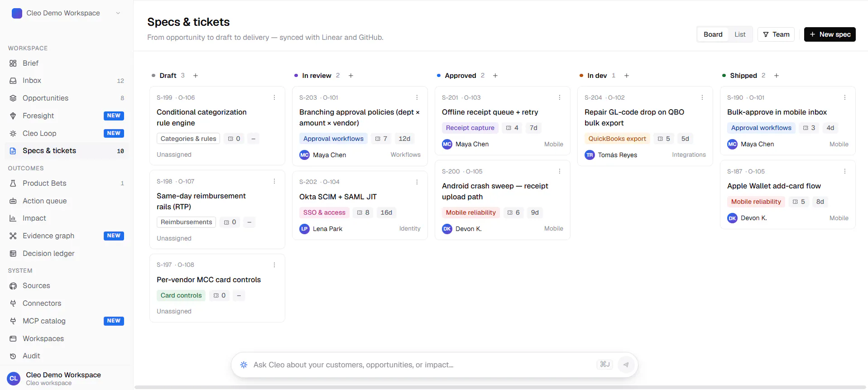Click the Evidence graph network icon
The height and width of the screenshot is (390, 868).
[13, 236]
